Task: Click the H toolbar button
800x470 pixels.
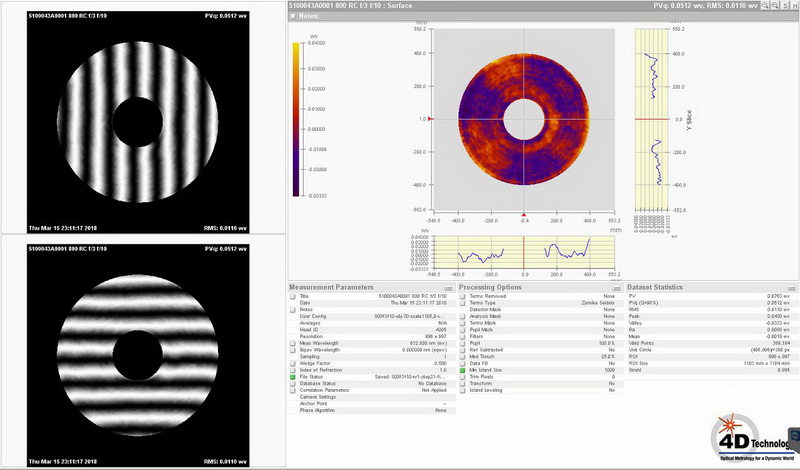Action: [794, 6]
